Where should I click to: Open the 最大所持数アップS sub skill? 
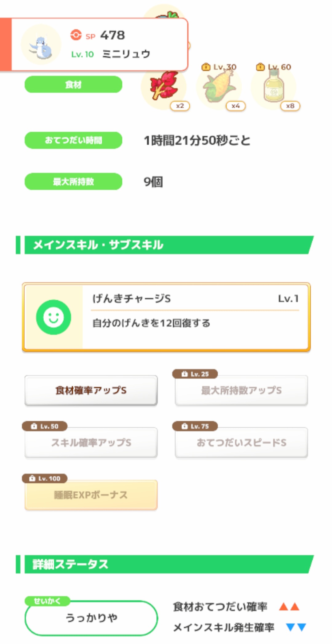coord(241,390)
